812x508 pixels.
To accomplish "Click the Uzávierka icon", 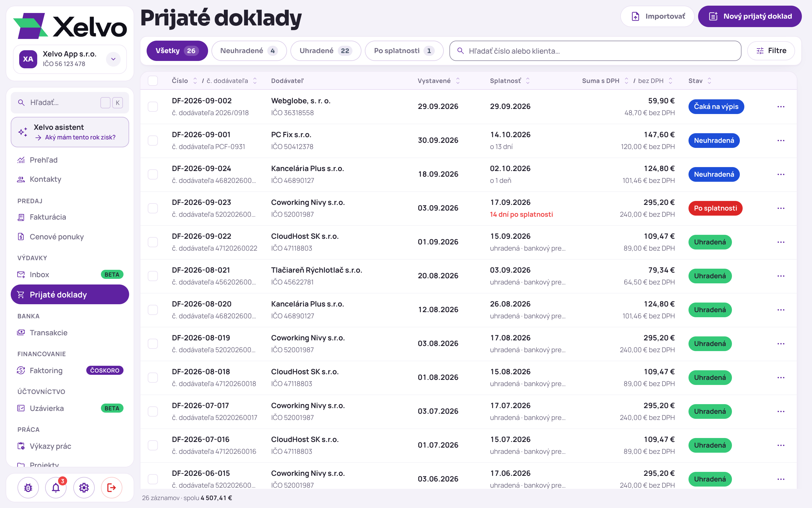I will 21,408.
